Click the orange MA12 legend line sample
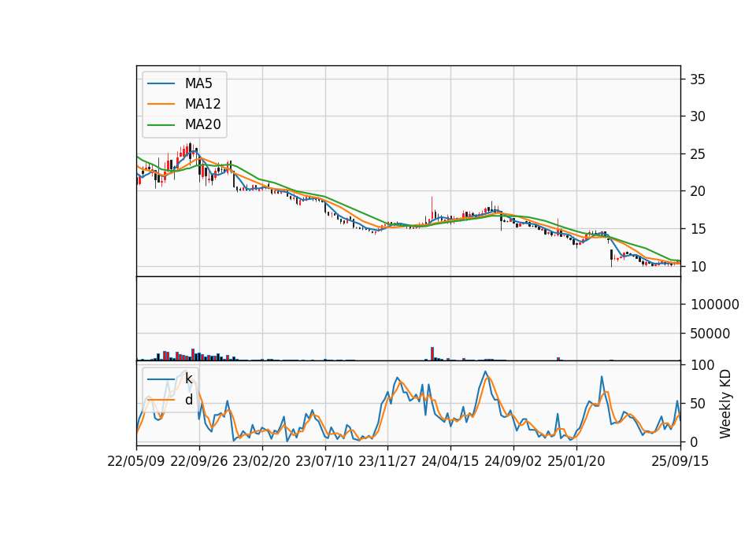This screenshot has height=543, width=756. click(161, 104)
